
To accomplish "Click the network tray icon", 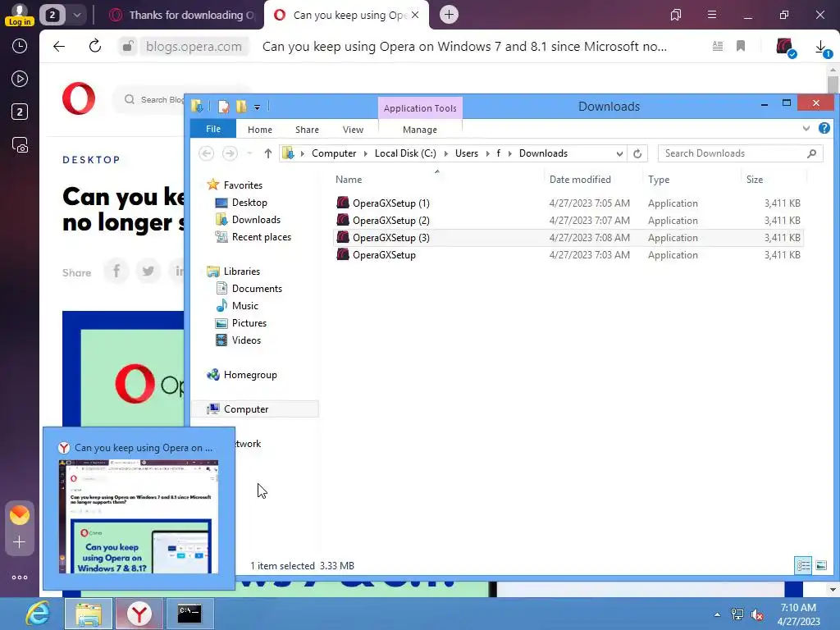I will point(737,615).
